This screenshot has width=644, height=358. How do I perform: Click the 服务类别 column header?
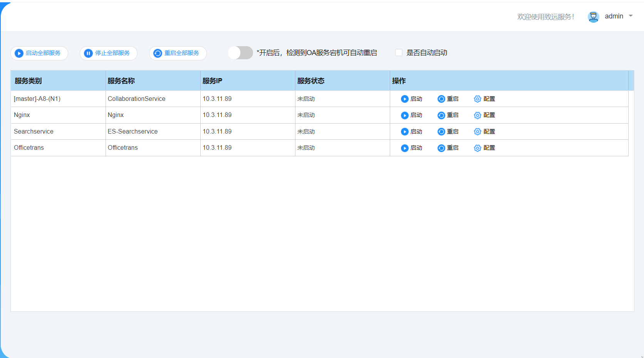click(x=28, y=81)
